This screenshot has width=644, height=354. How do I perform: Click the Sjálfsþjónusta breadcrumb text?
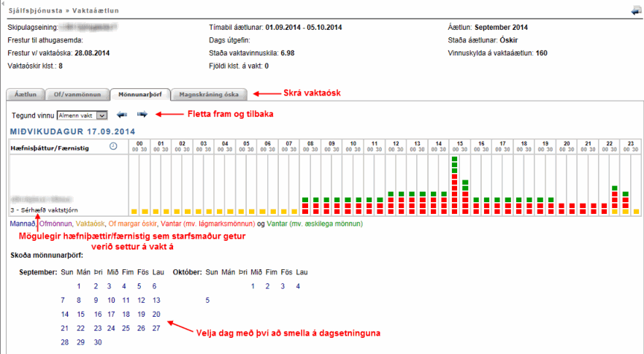coord(36,11)
